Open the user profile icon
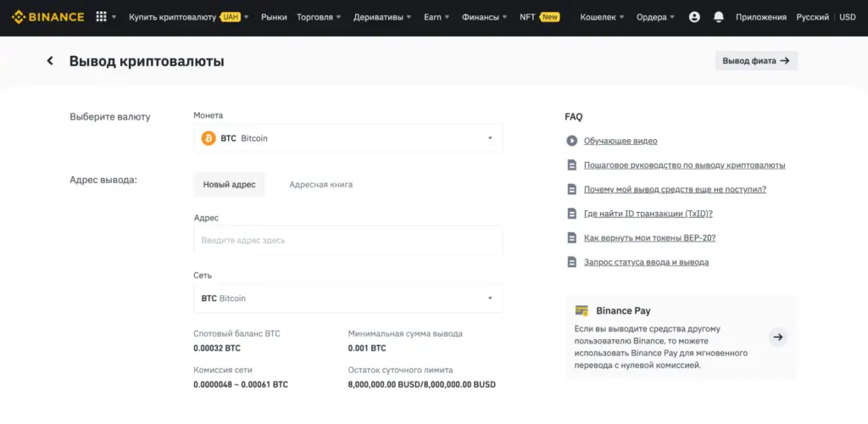Screen dimensions: 868x424 [x=694, y=17]
